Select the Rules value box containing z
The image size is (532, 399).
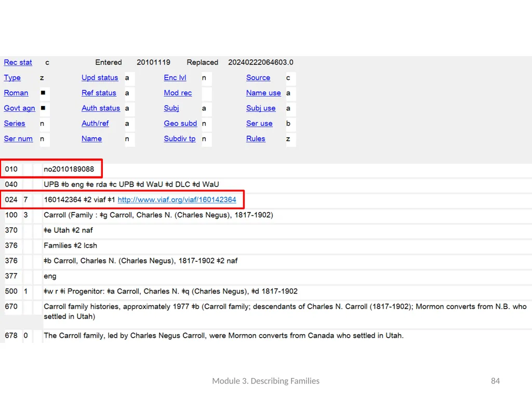(291, 139)
